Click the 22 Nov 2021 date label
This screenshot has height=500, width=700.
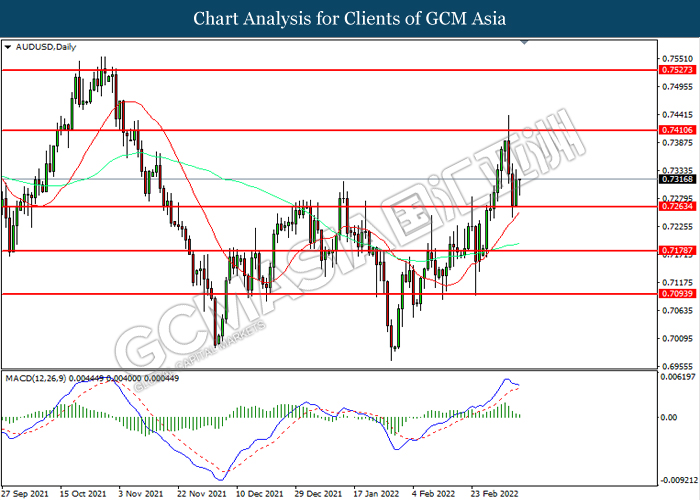tap(201, 494)
